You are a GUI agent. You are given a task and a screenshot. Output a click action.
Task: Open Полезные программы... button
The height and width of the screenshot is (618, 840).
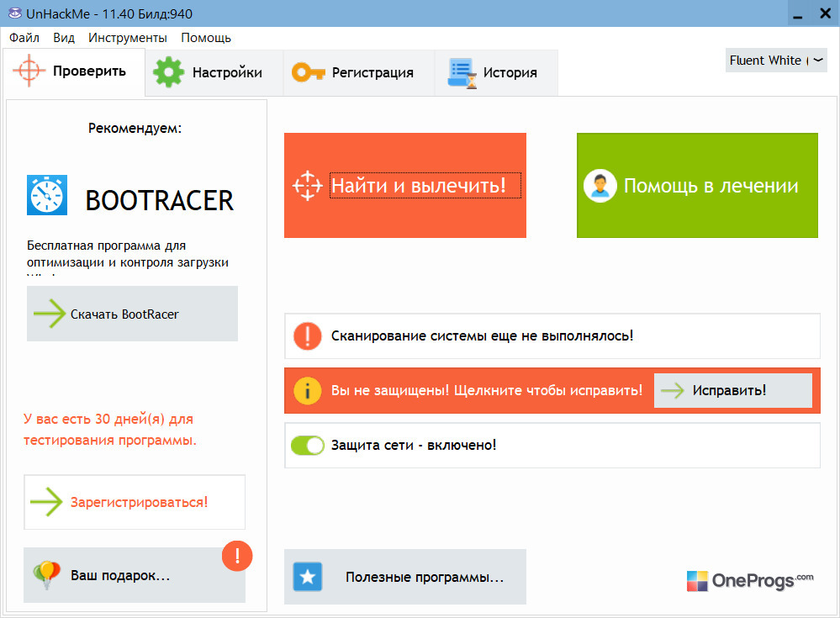(x=405, y=577)
